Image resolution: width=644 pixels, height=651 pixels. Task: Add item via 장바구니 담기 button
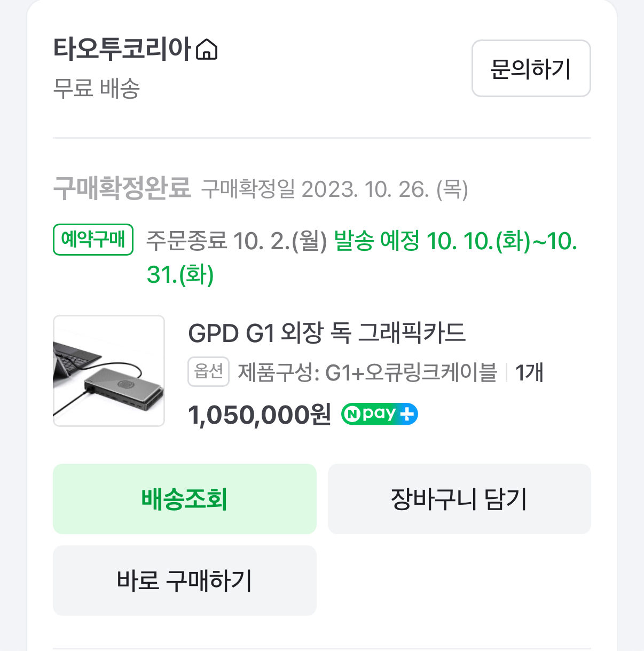[459, 499]
